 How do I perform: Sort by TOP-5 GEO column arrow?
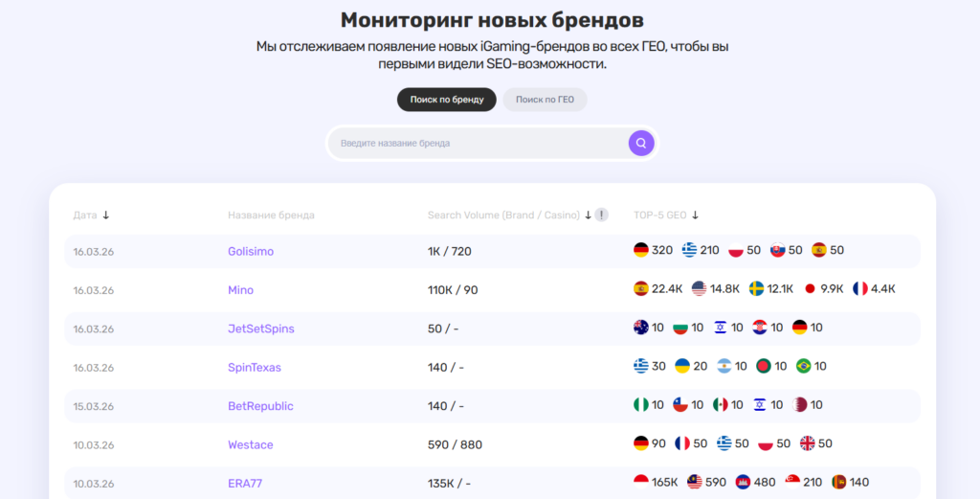click(695, 215)
